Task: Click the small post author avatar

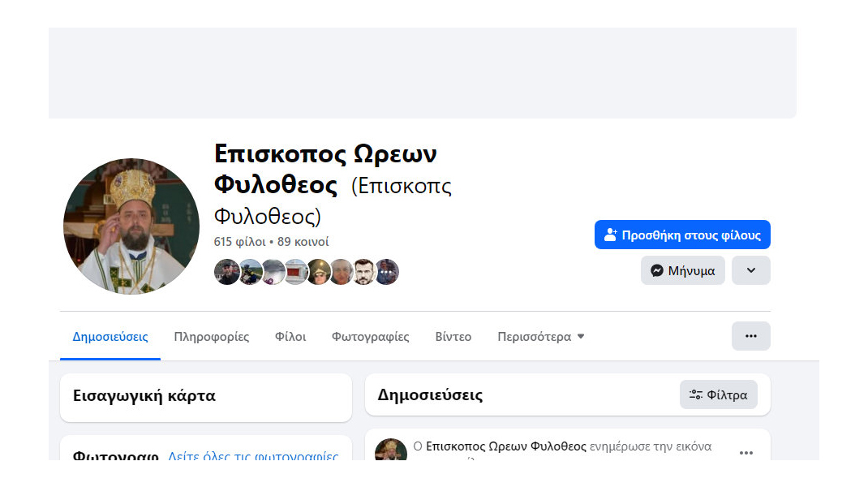Action: (391, 450)
